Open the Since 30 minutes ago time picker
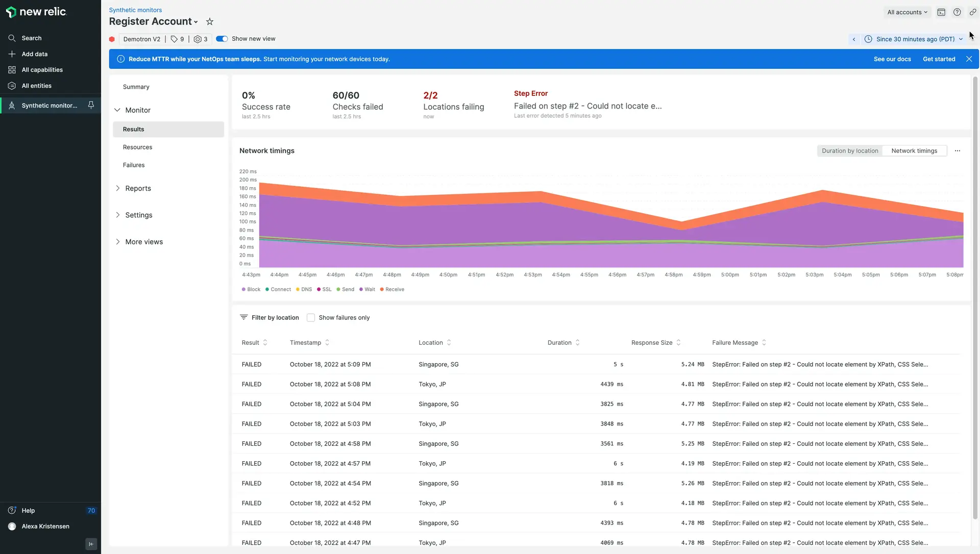The image size is (980, 554). [x=915, y=39]
